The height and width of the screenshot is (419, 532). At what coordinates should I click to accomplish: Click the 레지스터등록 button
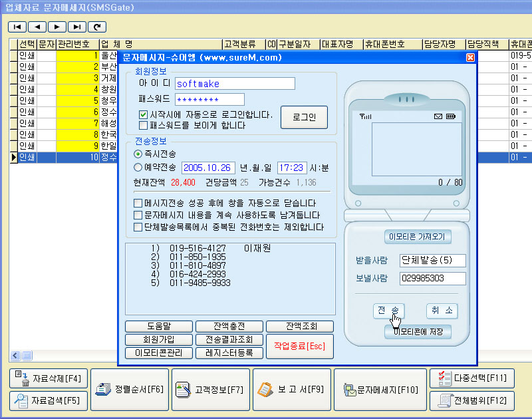[229, 353]
